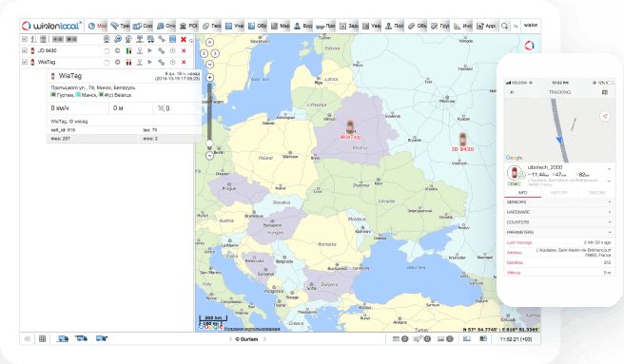Open the round menu icon for WiaTag
The image size is (624, 364).
coord(172,62)
